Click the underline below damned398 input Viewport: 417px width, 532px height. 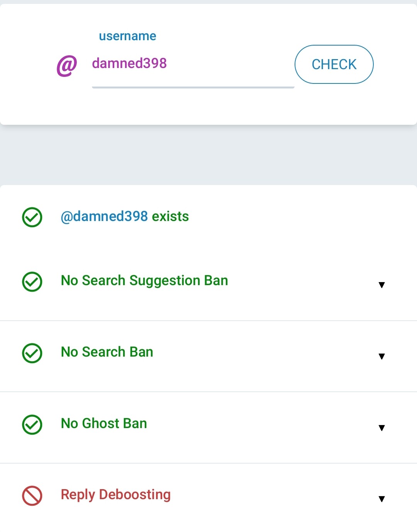pos(193,87)
